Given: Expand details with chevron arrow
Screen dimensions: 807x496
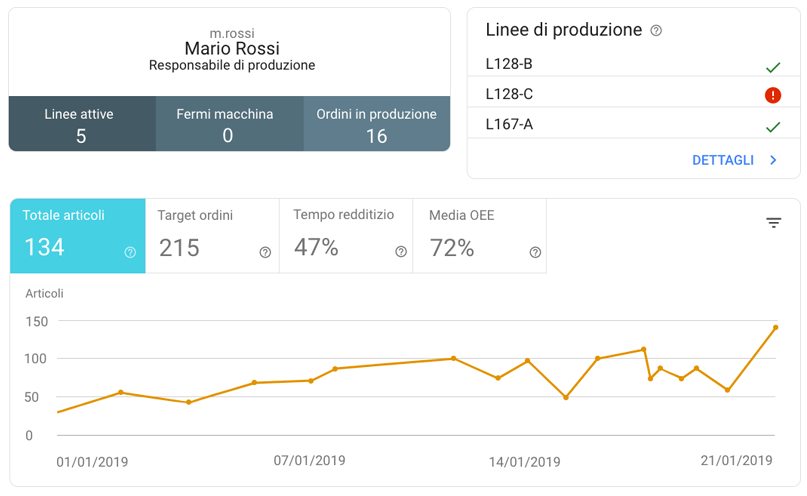Looking at the screenshot, I should 773,160.
